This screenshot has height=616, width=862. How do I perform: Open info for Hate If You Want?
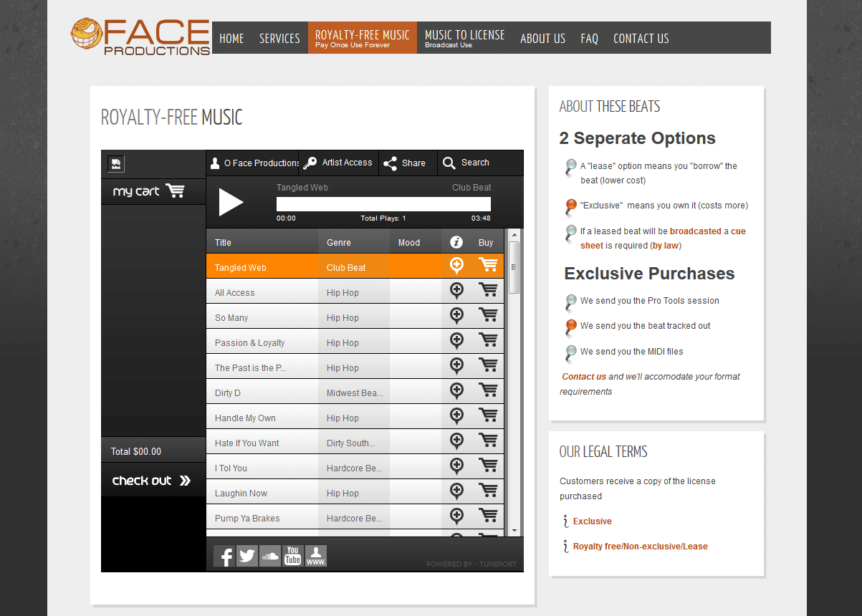(456, 441)
